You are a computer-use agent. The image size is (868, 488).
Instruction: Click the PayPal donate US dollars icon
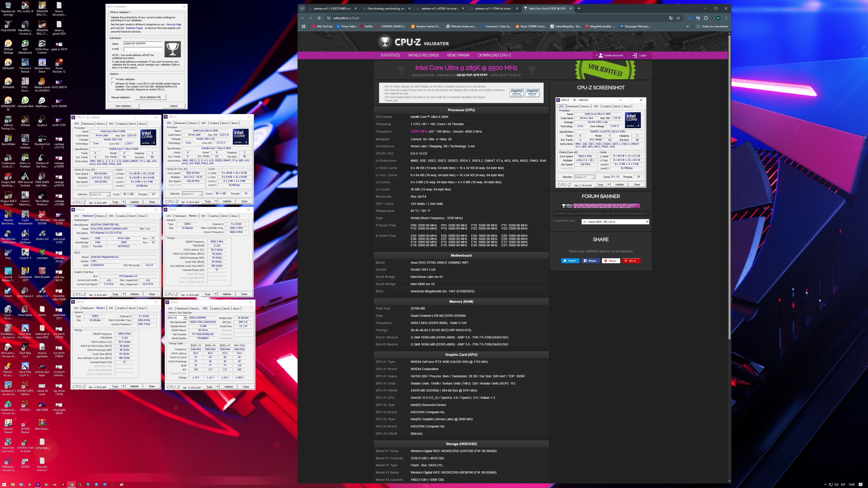[517, 92]
